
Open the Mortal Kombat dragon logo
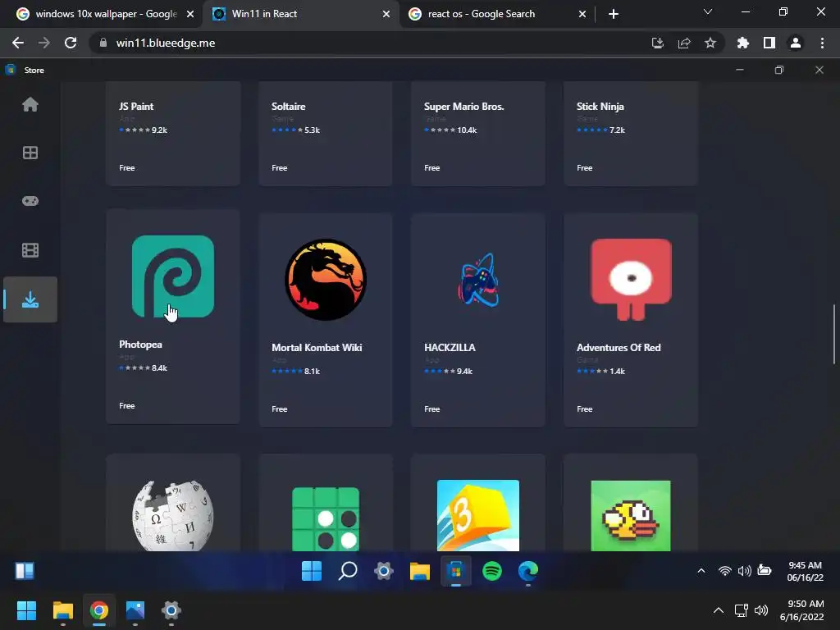325,280
